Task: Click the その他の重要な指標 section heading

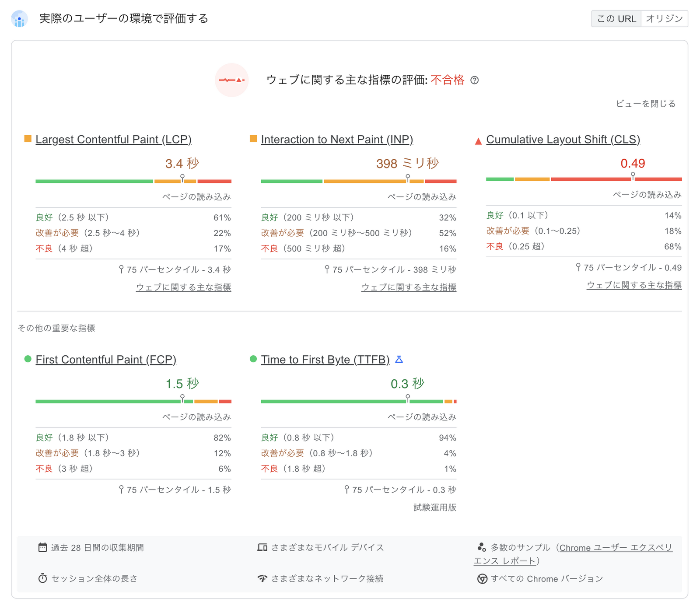Action: point(56,328)
